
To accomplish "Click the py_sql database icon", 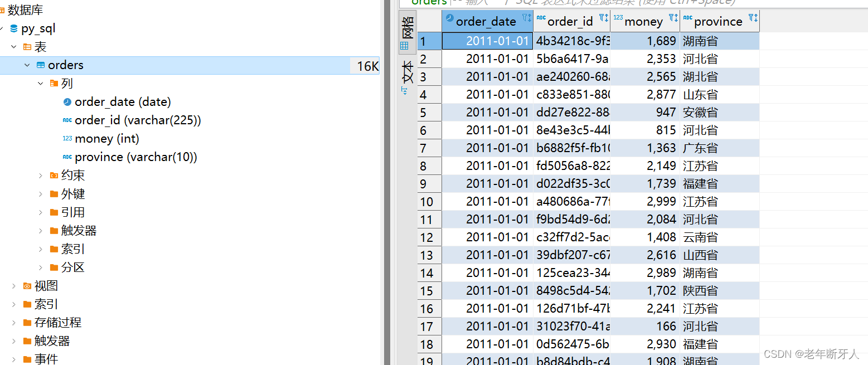I will tap(14, 29).
